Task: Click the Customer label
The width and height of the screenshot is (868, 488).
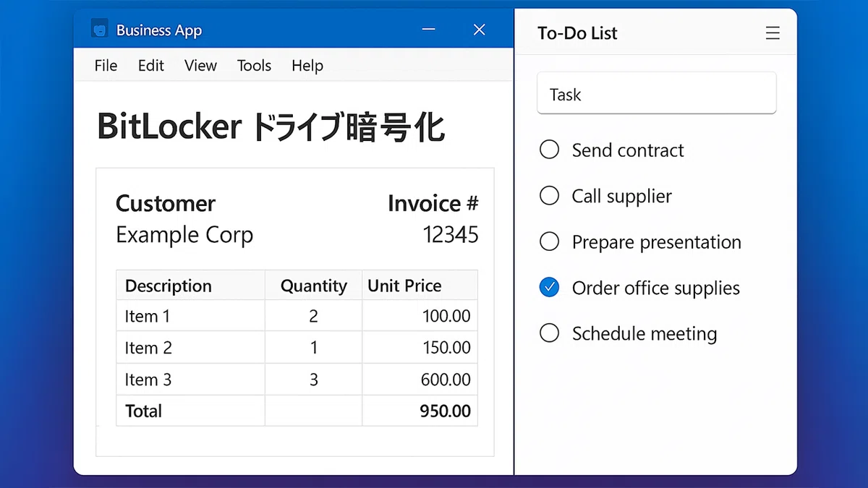Action: pos(166,204)
